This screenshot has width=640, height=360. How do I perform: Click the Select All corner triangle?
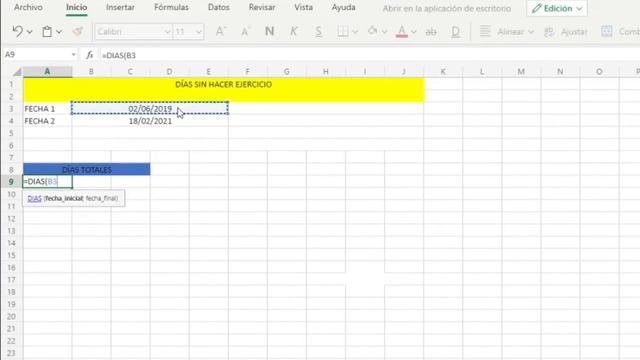click(17, 72)
